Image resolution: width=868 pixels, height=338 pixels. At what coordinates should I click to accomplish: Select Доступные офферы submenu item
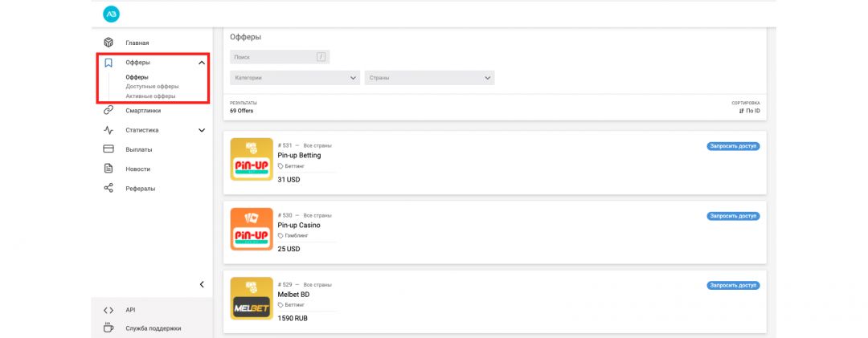pyautogui.click(x=152, y=87)
